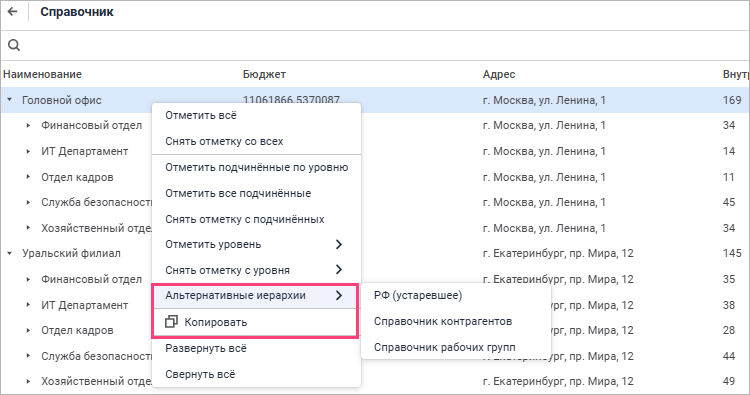
Task: Select the Уральский филиал row name
Action: tap(71, 253)
